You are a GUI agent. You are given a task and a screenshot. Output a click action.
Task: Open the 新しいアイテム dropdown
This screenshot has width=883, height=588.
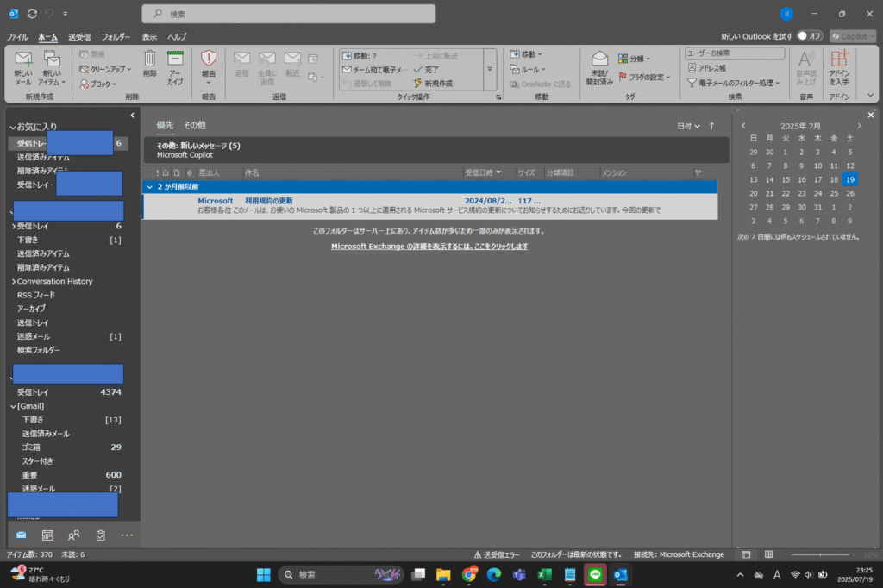point(52,68)
